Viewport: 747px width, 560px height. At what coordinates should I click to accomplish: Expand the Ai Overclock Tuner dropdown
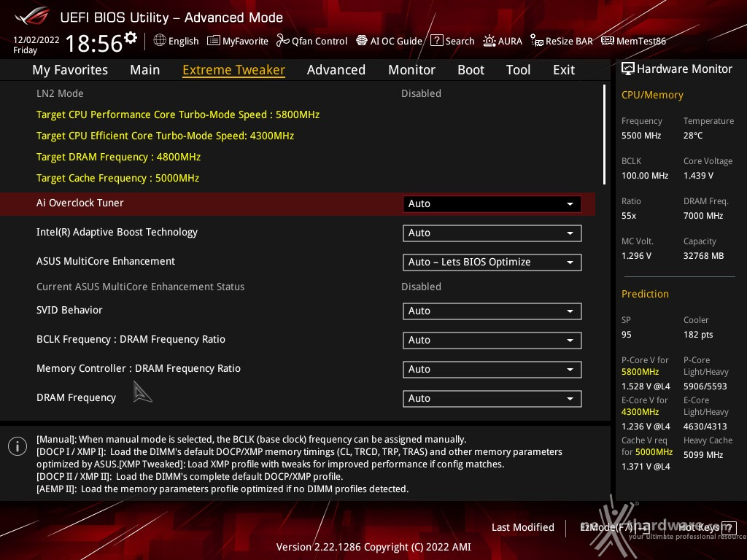[492, 204]
